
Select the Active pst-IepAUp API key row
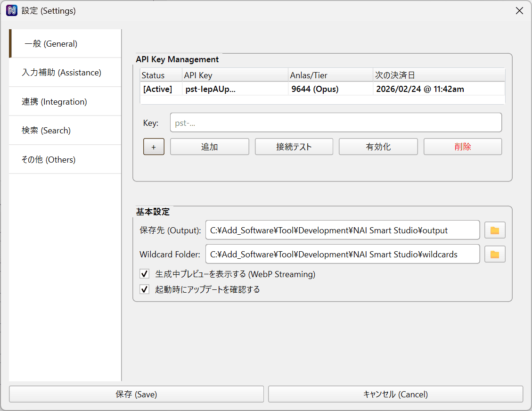[x=322, y=89]
